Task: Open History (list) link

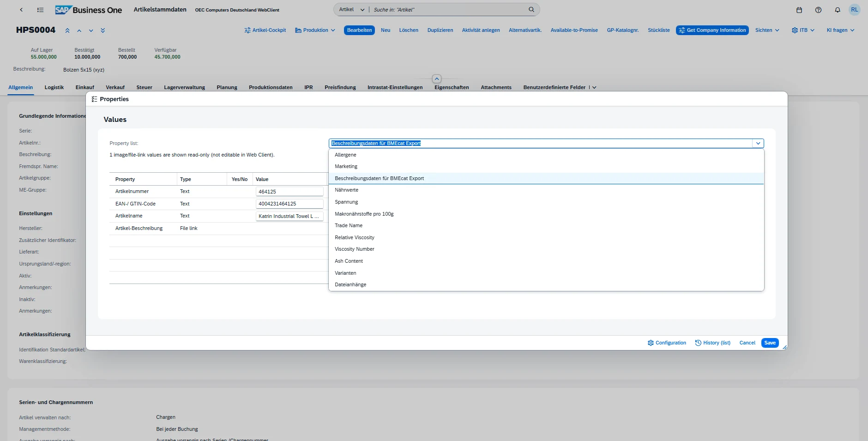Action: pyautogui.click(x=713, y=343)
